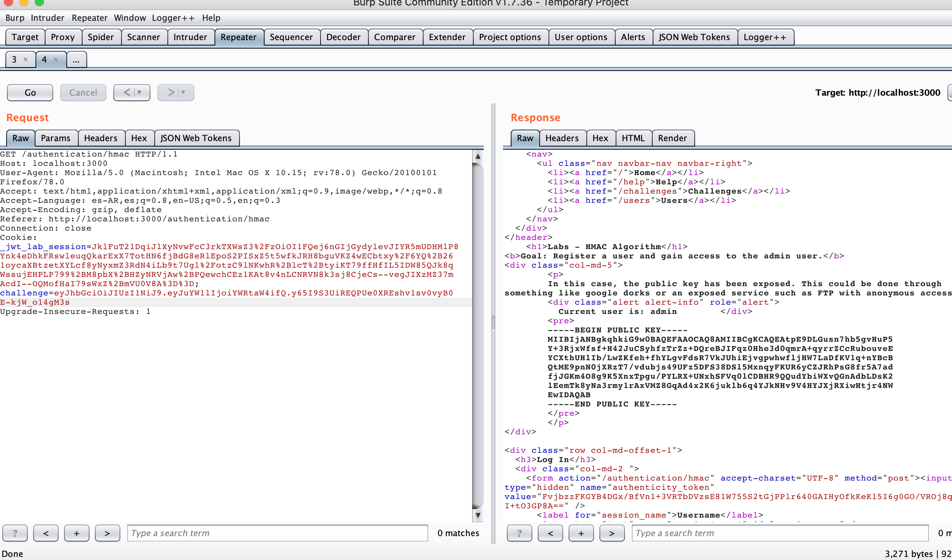This screenshot has height=560, width=952.
Task: Click the '0 matches' request label
Action: tap(458, 533)
